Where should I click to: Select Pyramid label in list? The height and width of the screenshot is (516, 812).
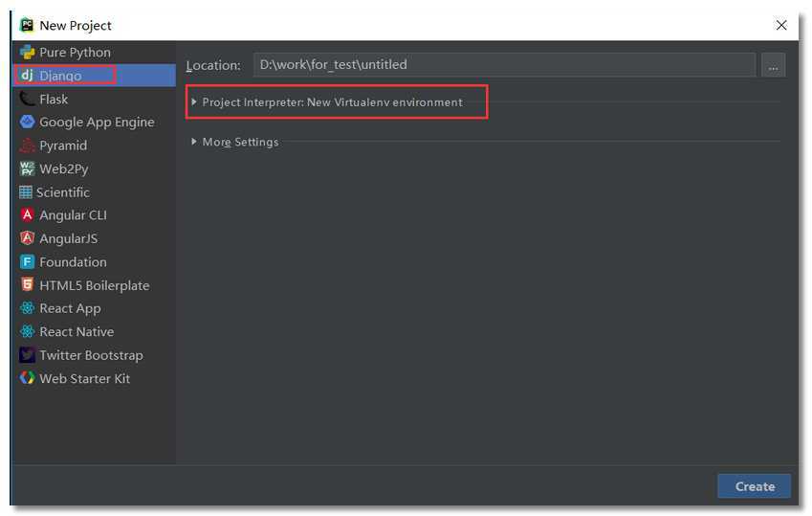click(63, 146)
